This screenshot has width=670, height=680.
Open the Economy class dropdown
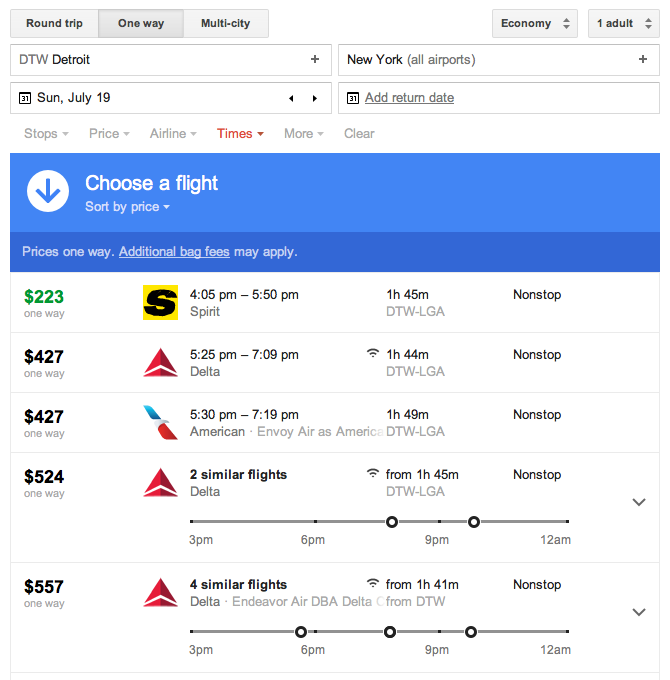[535, 23]
